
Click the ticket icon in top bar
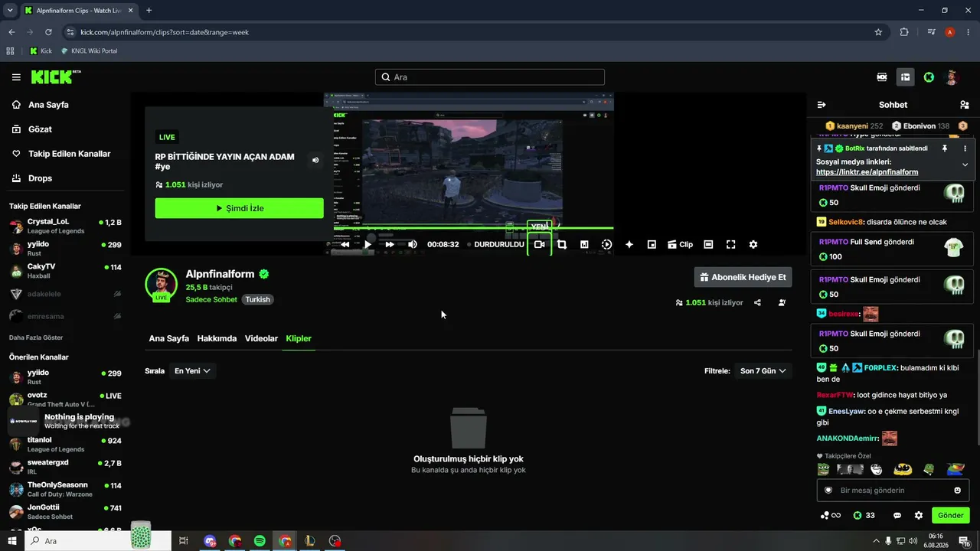882,77
